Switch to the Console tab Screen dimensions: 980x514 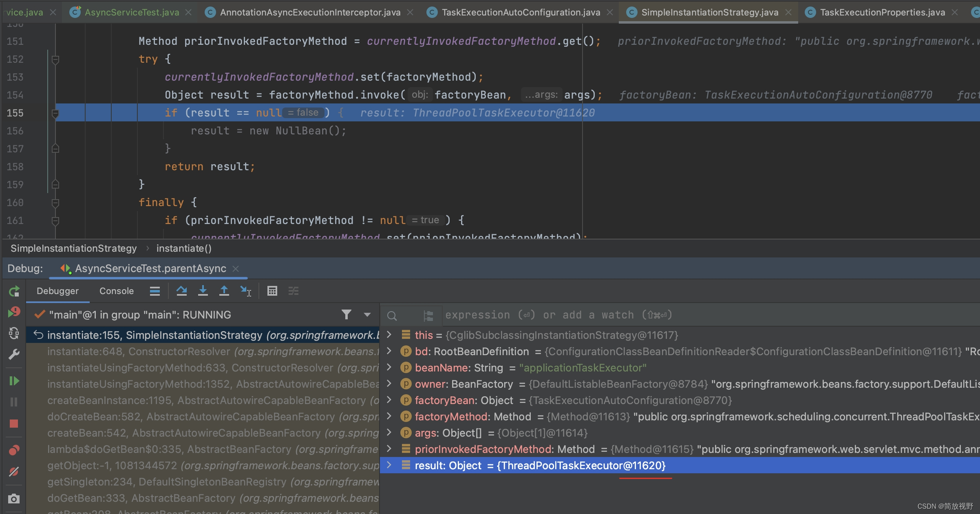coord(116,291)
